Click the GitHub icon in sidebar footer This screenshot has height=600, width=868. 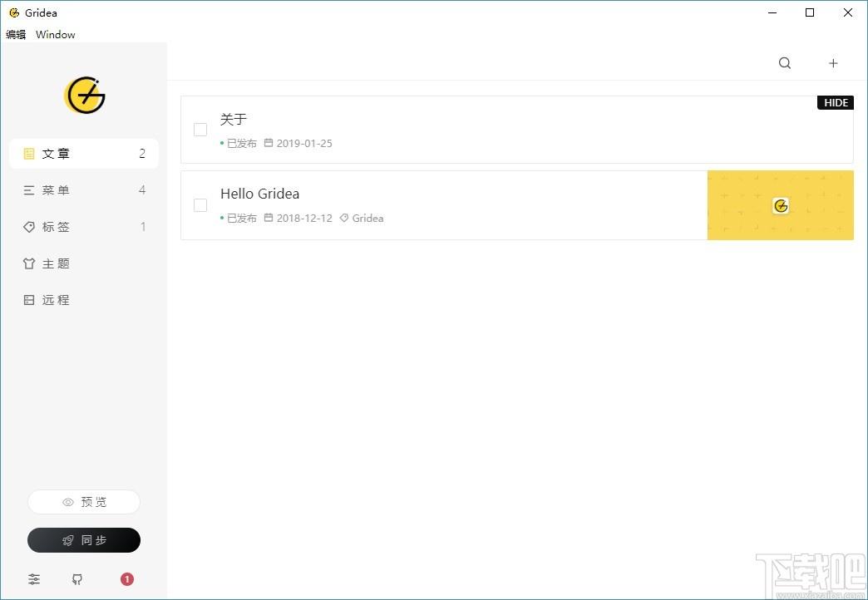[77, 579]
